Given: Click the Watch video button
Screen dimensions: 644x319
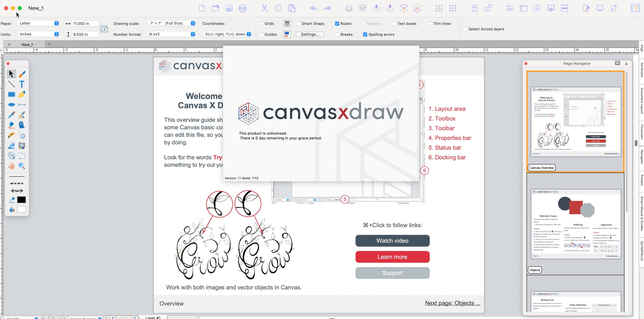Looking at the screenshot, I should click(x=392, y=241).
